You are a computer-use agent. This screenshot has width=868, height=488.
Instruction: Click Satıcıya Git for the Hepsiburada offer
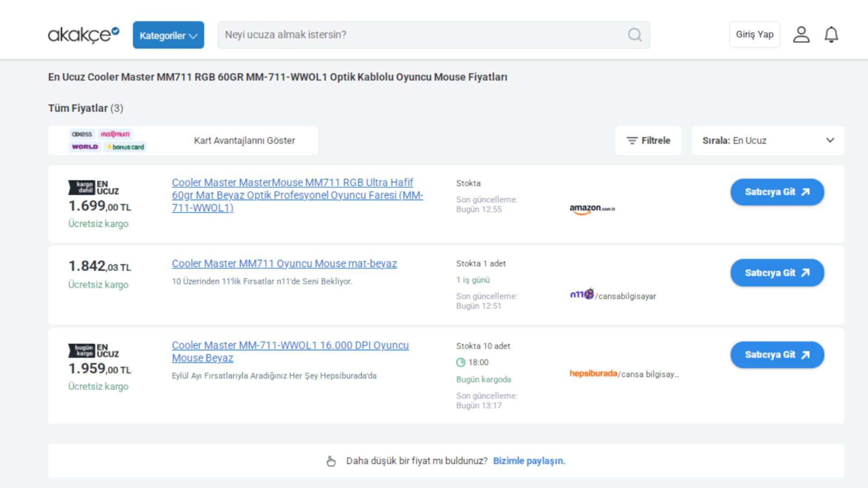777,355
